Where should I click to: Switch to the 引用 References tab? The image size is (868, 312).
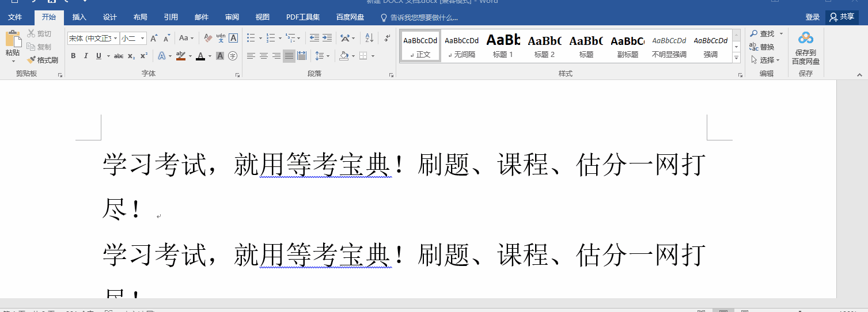point(170,17)
